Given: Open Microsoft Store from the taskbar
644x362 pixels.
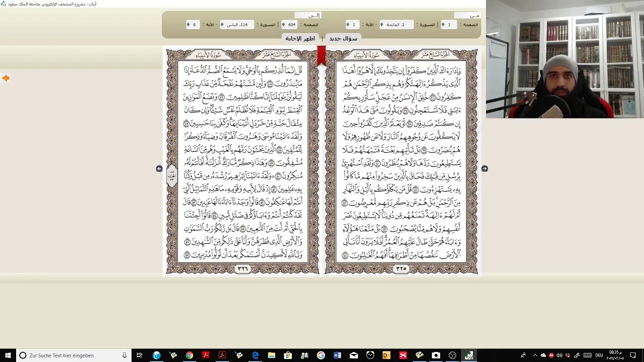Looking at the screenshot, I should [288, 355].
